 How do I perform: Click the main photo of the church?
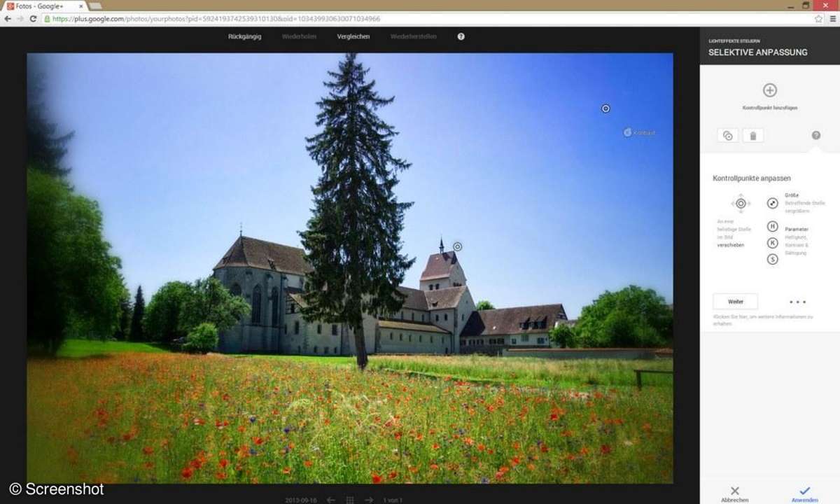(350, 268)
